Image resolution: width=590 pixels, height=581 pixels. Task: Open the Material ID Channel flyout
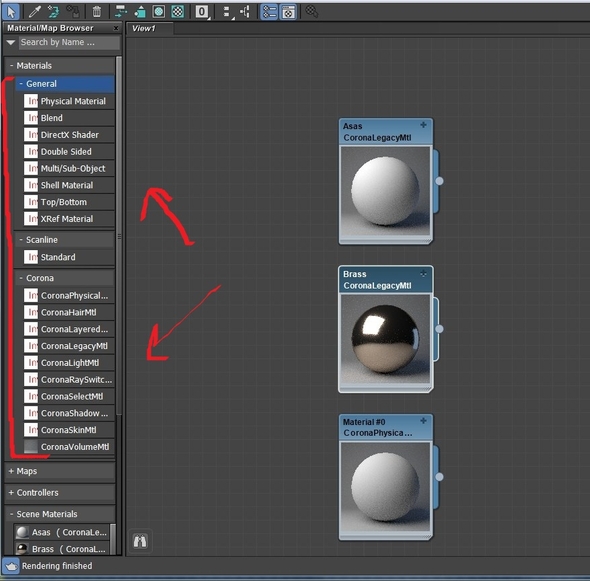click(202, 12)
